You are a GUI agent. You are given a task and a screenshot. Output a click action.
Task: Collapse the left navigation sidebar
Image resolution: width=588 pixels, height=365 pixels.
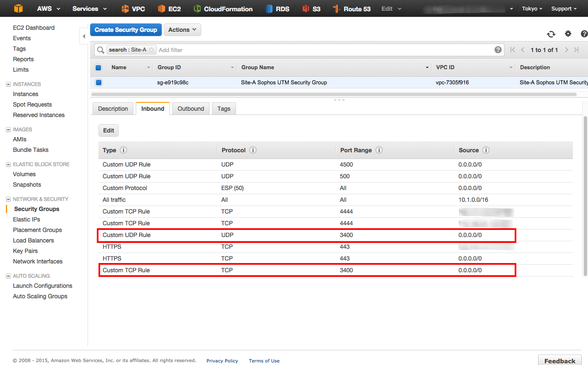click(x=84, y=36)
